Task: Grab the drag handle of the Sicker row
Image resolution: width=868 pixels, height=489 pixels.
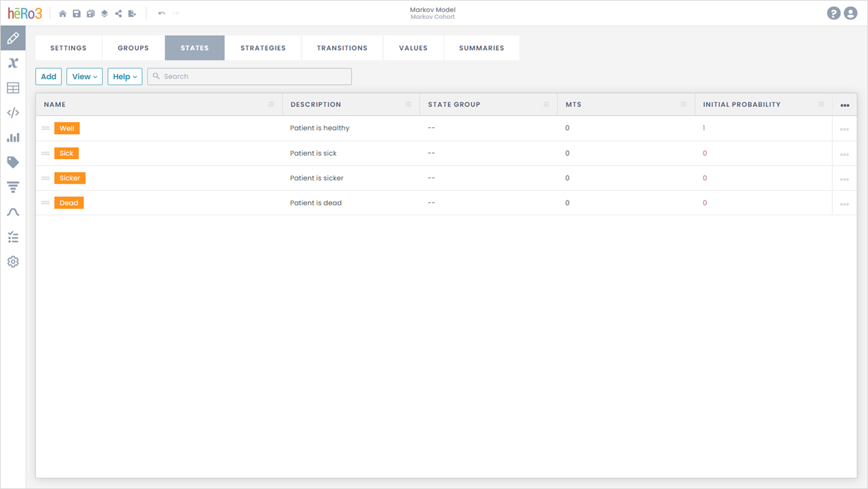Action: 45,178
